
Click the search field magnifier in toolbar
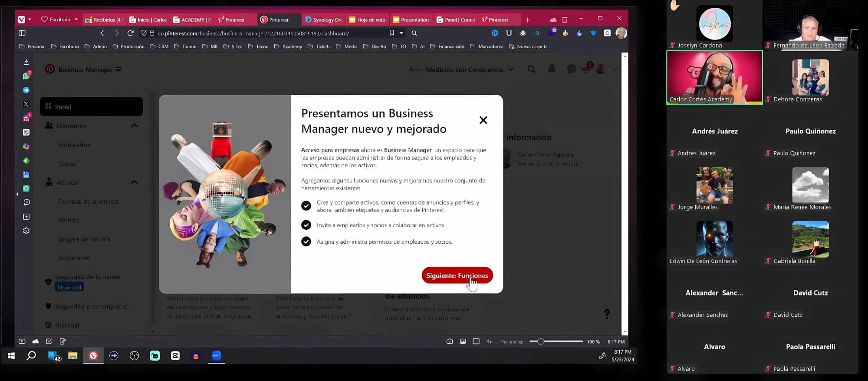tap(414, 33)
